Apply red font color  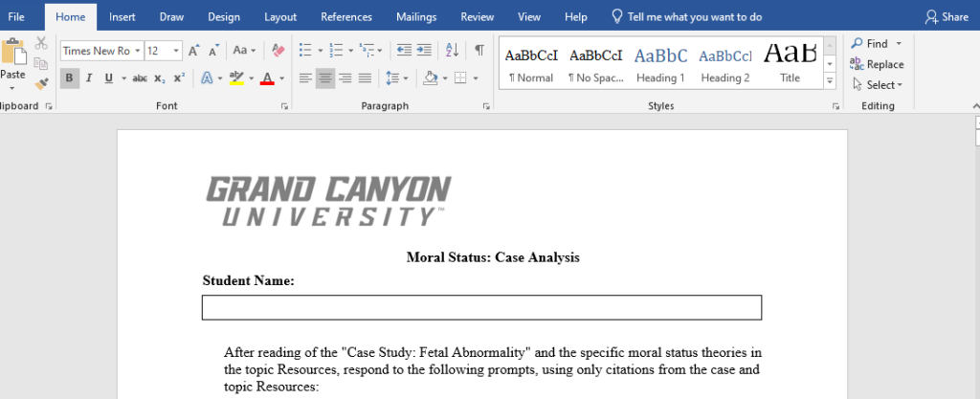tap(268, 78)
